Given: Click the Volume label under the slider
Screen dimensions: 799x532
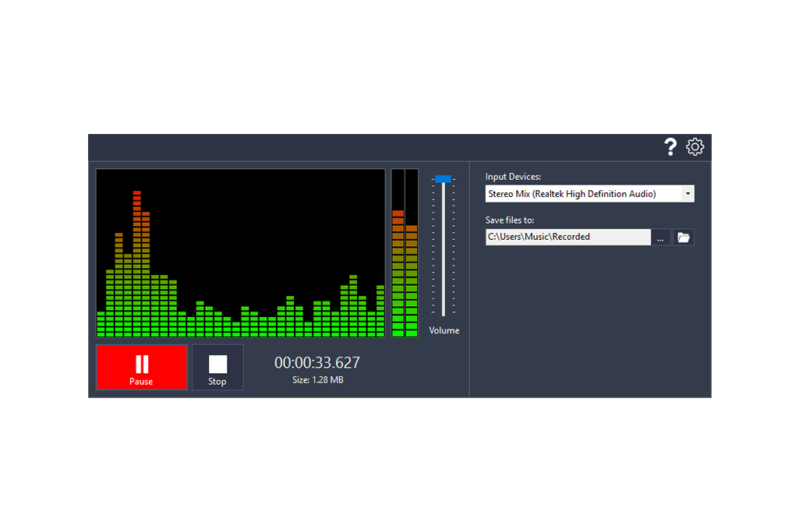Looking at the screenshot, I should (444, 330).
